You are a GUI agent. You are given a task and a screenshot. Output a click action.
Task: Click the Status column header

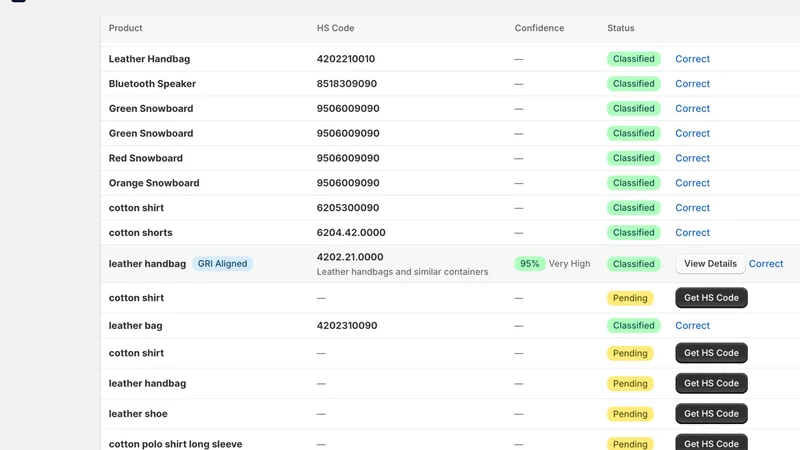click(x=620, y=28)
